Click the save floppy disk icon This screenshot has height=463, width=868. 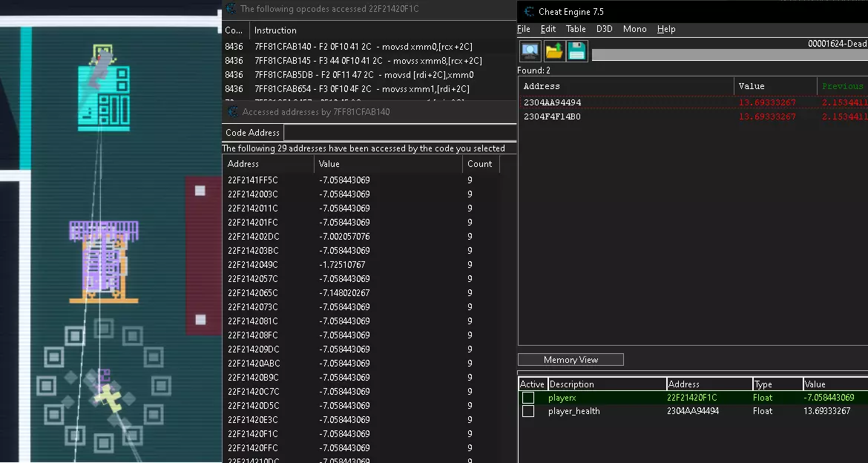click(x=577, y=50)
